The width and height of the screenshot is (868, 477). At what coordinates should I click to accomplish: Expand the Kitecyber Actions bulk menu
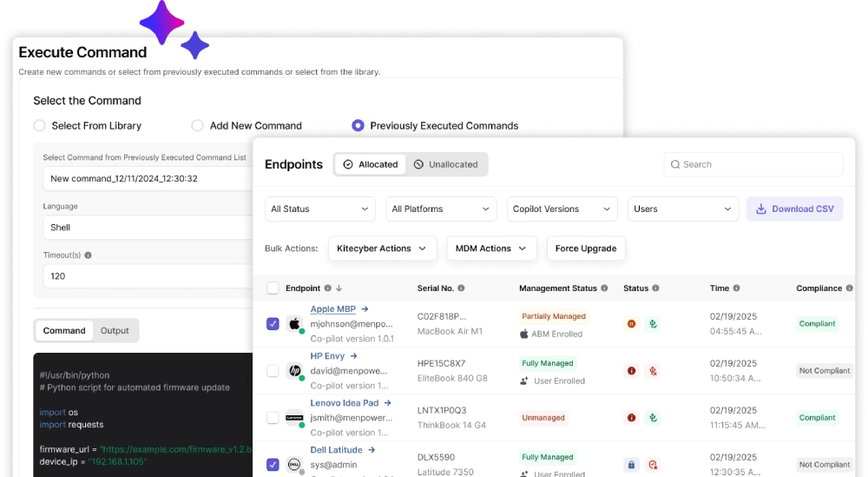coord(383,248)
